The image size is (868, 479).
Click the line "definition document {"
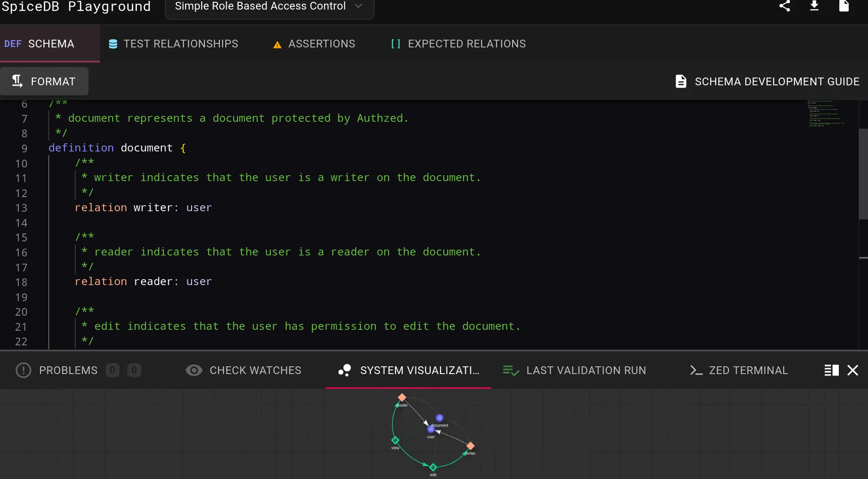[x=117, y=148]
